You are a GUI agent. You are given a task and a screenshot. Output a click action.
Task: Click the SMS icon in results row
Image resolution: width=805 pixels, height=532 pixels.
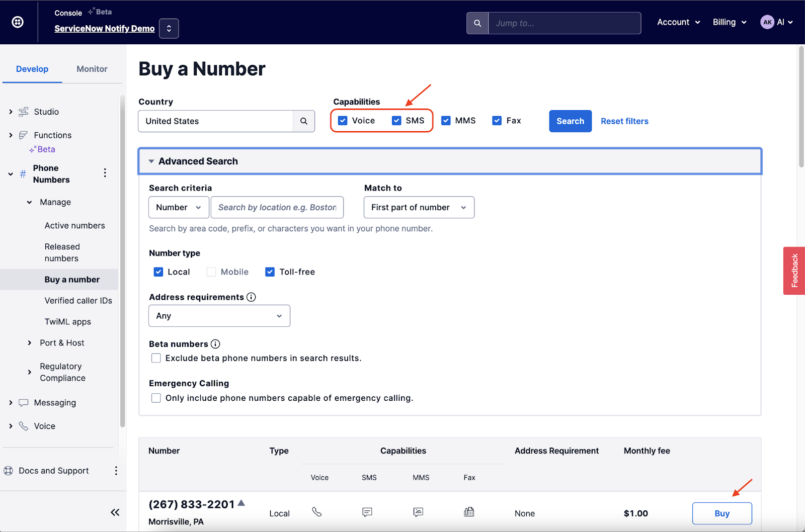(367, 512)
